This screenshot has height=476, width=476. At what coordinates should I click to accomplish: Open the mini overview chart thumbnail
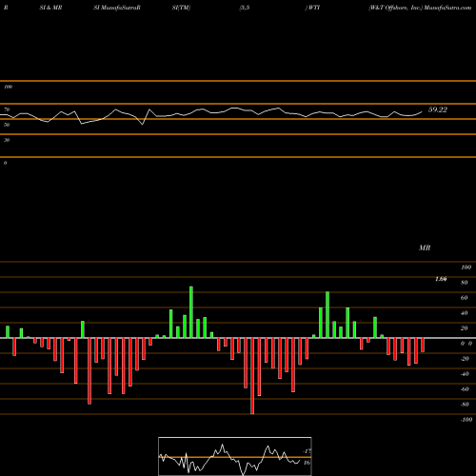(x=235, y=456)
